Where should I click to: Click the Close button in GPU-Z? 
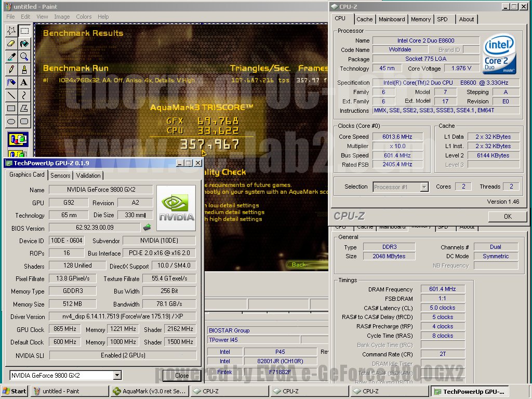coord(182,375)
